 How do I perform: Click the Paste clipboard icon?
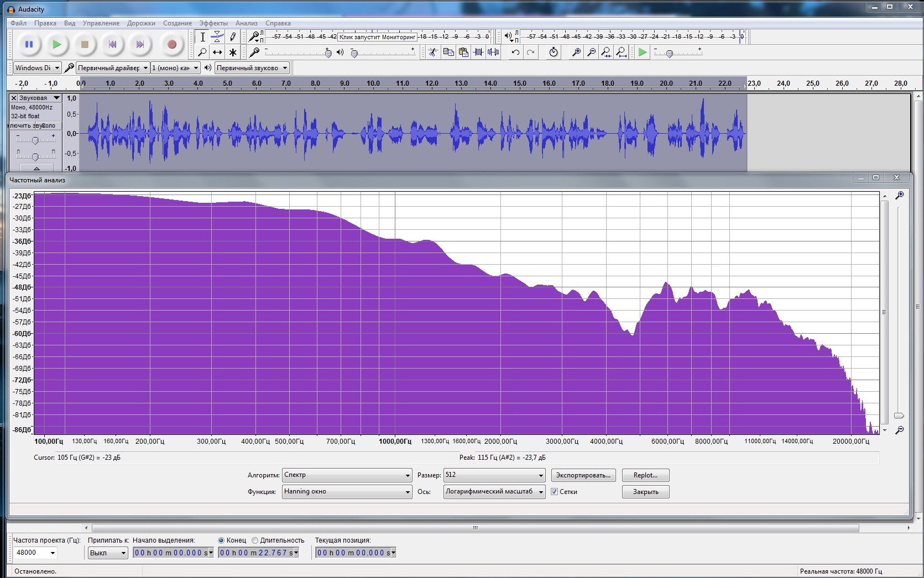[x=463, y=52]
